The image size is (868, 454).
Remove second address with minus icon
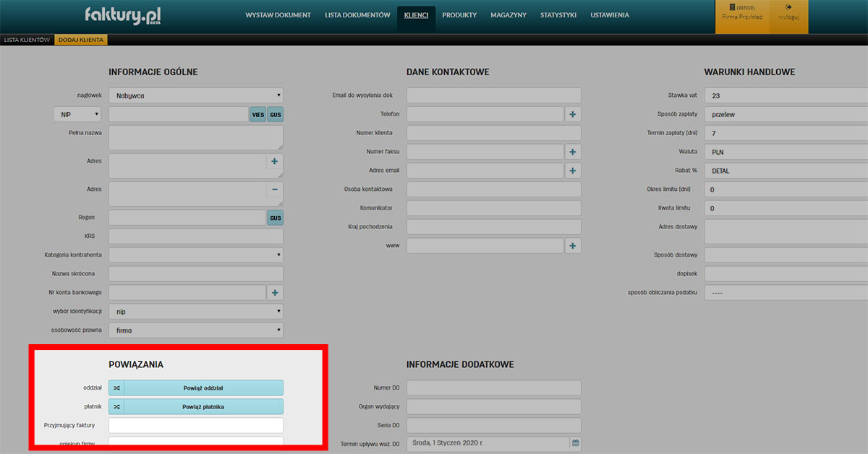(275, 190)
